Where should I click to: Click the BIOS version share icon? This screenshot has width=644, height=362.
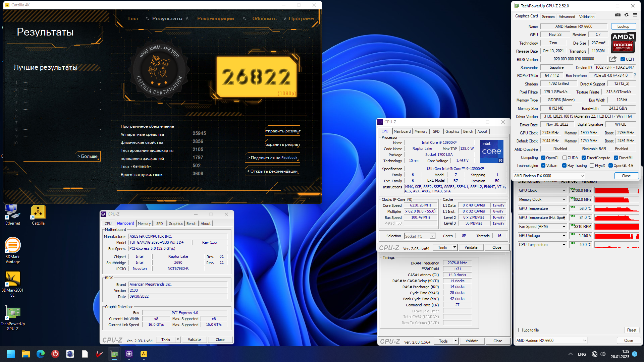(x=613, y=59)
